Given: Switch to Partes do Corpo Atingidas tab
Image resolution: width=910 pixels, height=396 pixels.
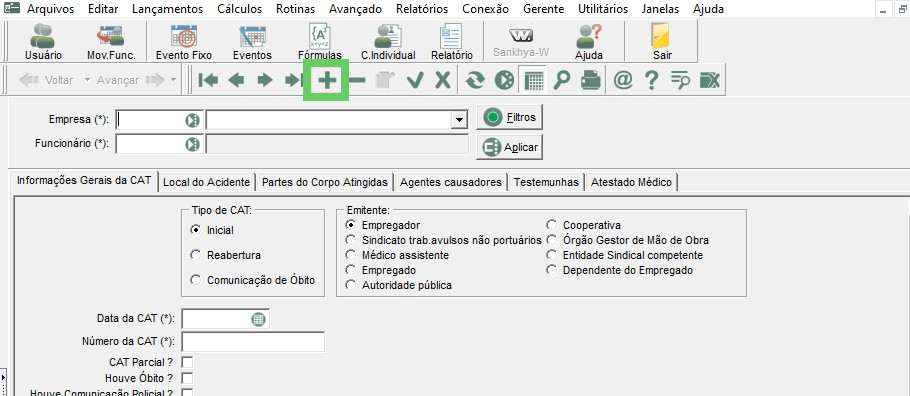Looking at the screenshot, I should pyautogui.click(x=324, y=182).
